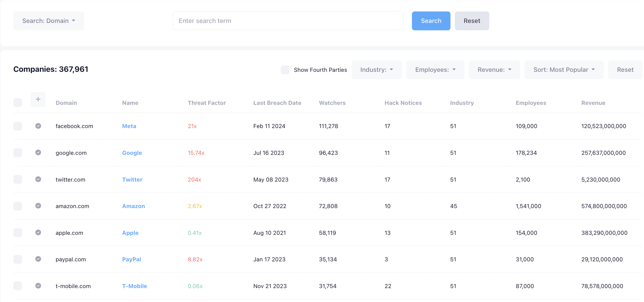Viewport: 644px width, 302px height.
Task: Click the plus icon in table header
Action: click(x=38, y=99)
